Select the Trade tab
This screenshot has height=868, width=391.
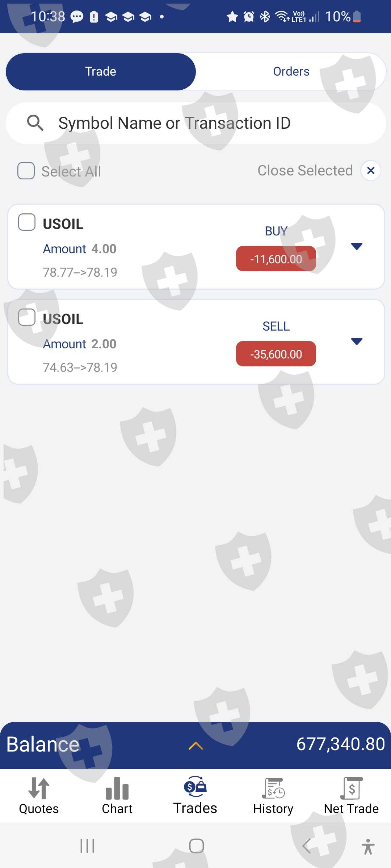point(101,72)
